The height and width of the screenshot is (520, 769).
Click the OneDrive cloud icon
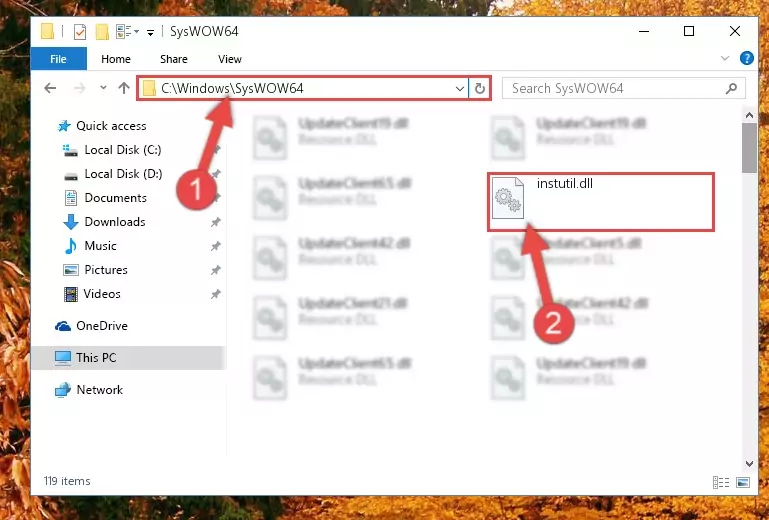coord(63,326)
